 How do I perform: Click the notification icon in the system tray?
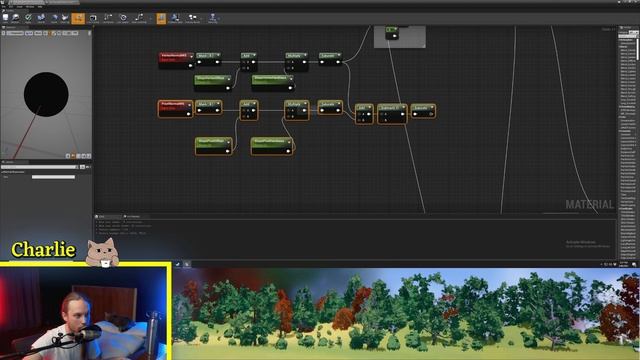pos(634,264)
